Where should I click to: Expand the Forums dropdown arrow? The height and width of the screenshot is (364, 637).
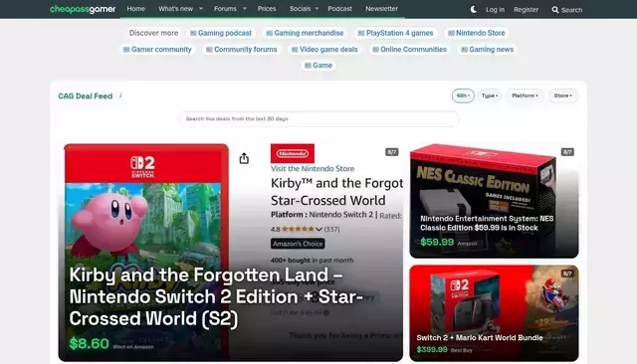pyautogui.click(x=245, y=9)
